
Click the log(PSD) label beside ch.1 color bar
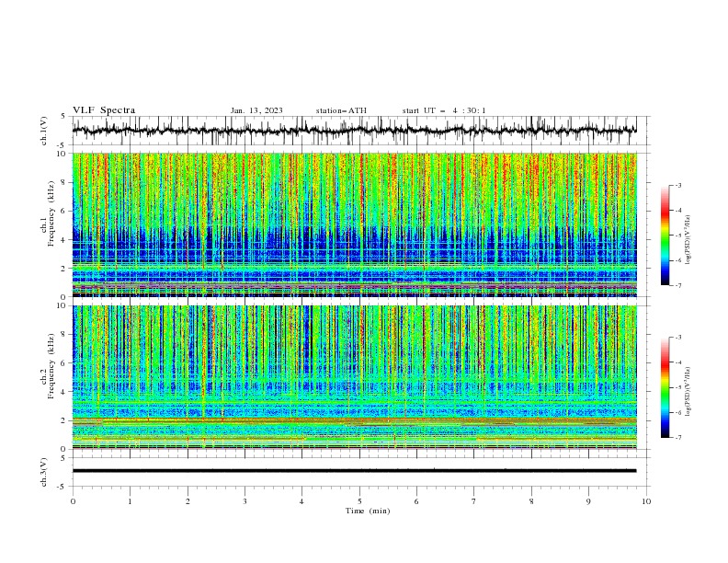[x=688, y=240]
